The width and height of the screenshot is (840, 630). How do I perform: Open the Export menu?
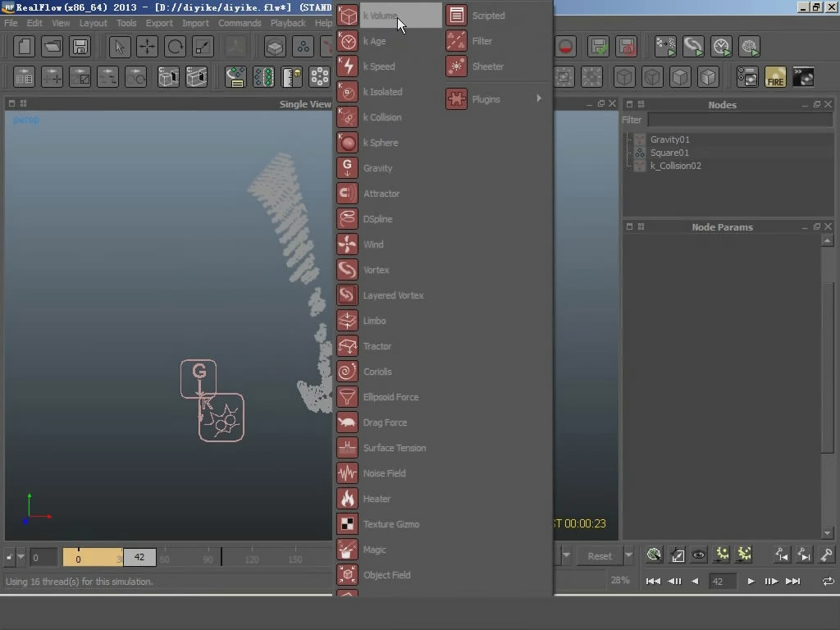[x=159, y=23]
